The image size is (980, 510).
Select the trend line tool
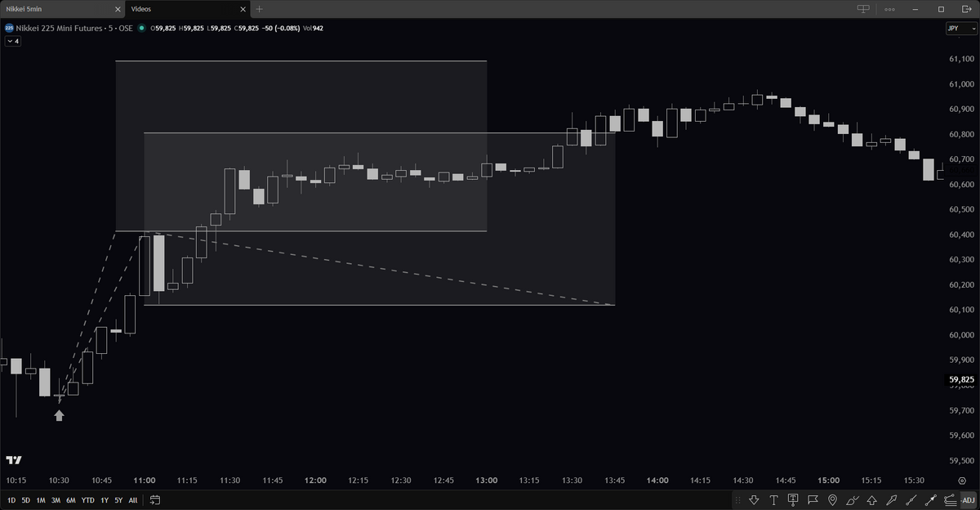click(x=911, y=499)
